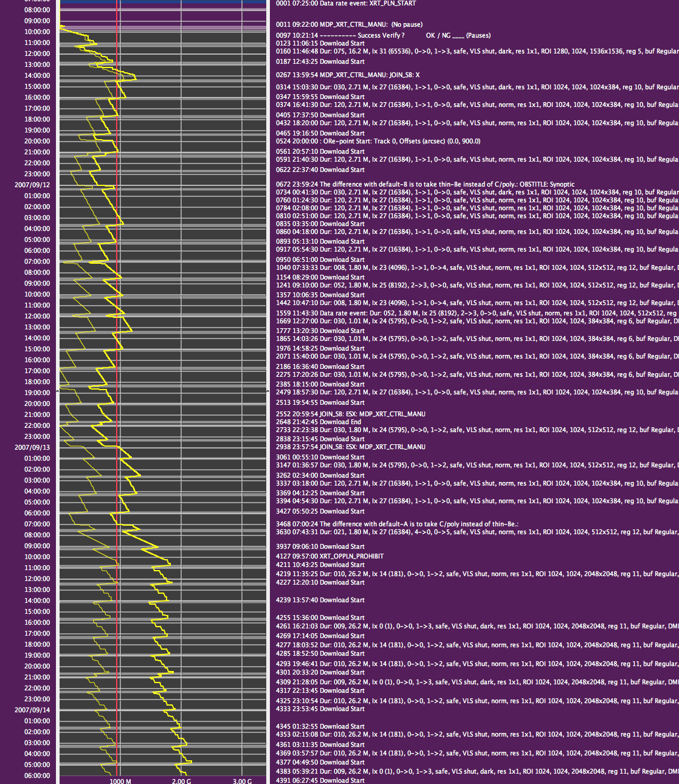
Task: Click the 1000 M axis label
Action: [x=120, y=780]
